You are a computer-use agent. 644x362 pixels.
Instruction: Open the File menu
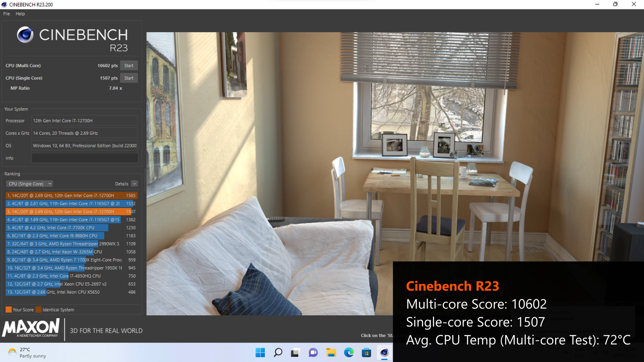tap(6, 14)
